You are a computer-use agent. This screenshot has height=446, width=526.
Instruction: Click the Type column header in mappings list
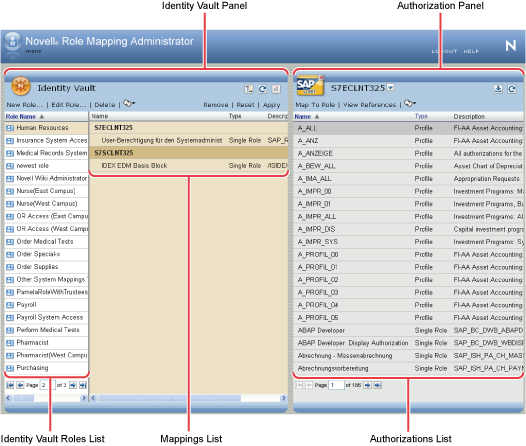(x=235, y=116)
